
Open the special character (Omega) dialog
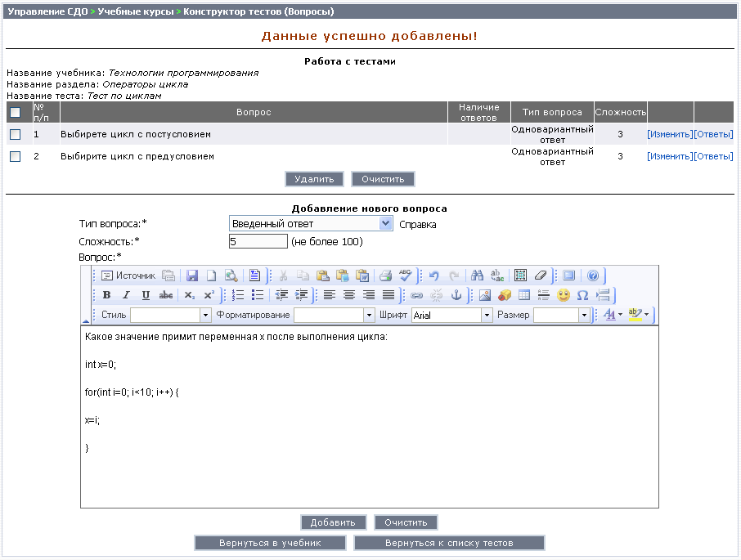pyautogui.click(x=583, y=295)
